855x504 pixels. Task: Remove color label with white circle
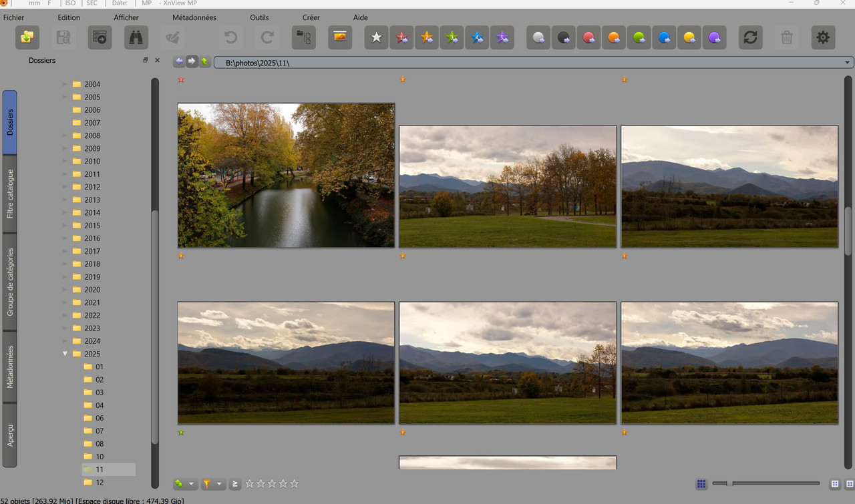[x=538, y=37]
